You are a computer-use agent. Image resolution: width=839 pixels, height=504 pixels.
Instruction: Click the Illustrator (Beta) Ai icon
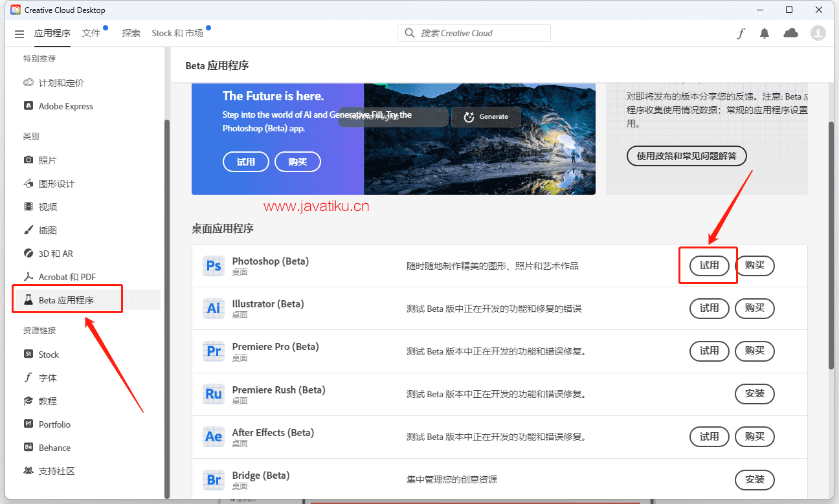click(214, 309)
